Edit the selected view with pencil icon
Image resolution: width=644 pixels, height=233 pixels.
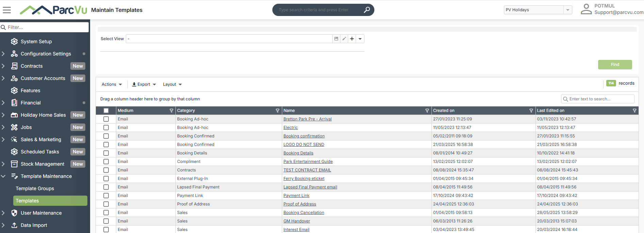pyautogui.click(x=344, y=39)
